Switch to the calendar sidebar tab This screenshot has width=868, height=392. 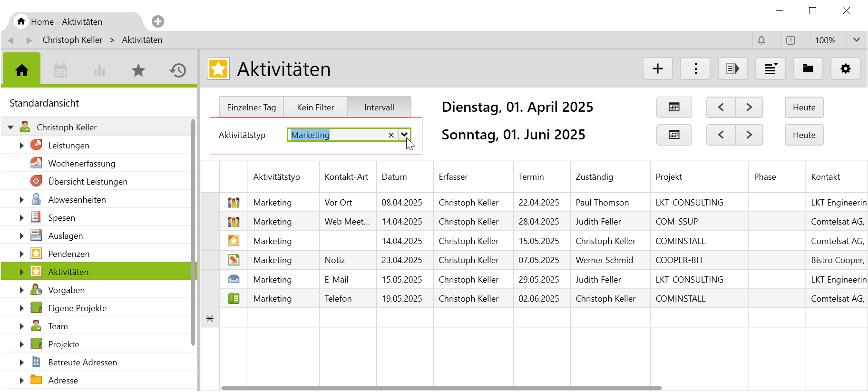pos(60,71)
